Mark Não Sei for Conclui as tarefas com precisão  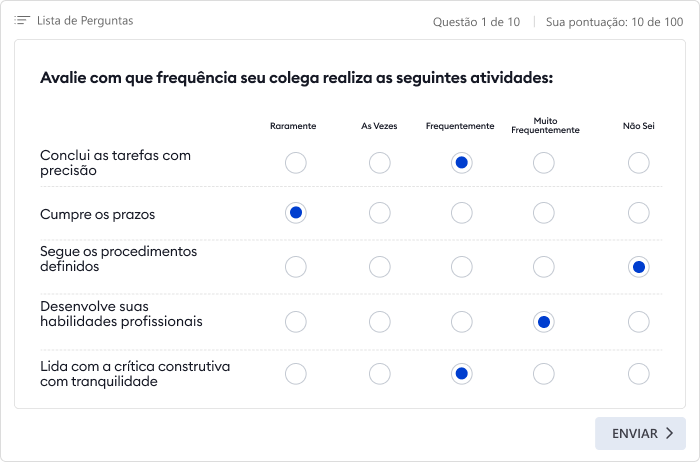pyautogui.click(x=639, y=163)
